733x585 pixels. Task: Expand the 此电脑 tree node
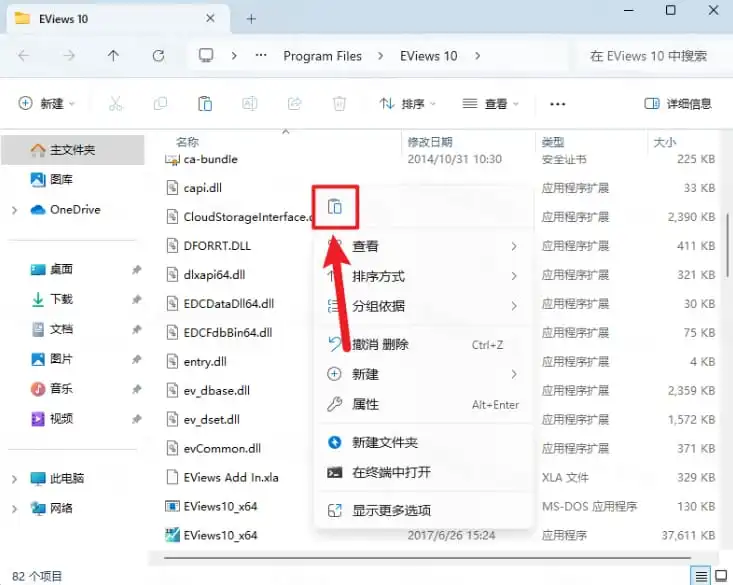tap(14, 479)
